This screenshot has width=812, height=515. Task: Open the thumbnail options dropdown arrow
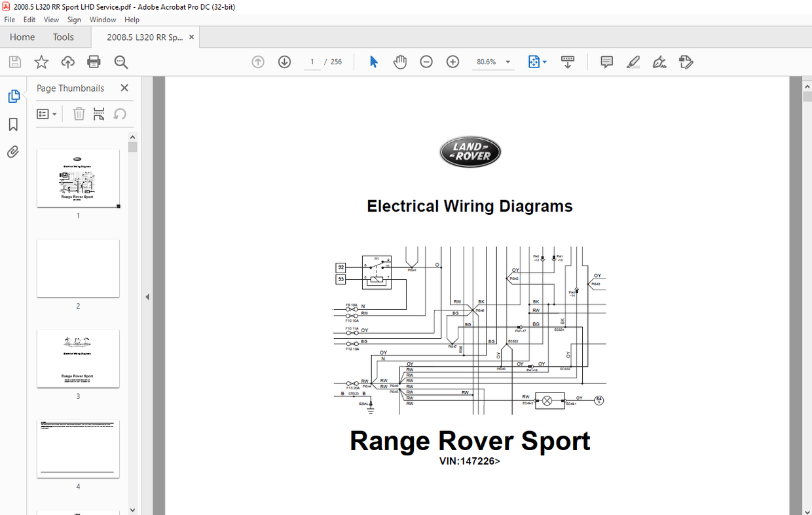[x=52, y=113]
